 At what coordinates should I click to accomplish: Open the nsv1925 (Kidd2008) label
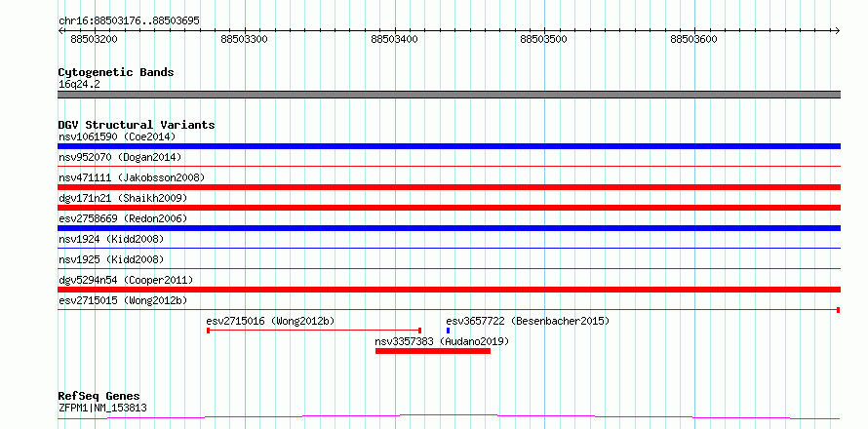(x=111, y=259)
